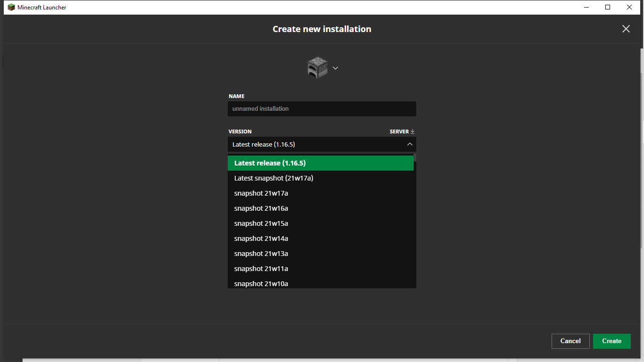Screen dimensions: 644x362
Task: Click the version list scrollbar thumb
Action: coord(415,157)
